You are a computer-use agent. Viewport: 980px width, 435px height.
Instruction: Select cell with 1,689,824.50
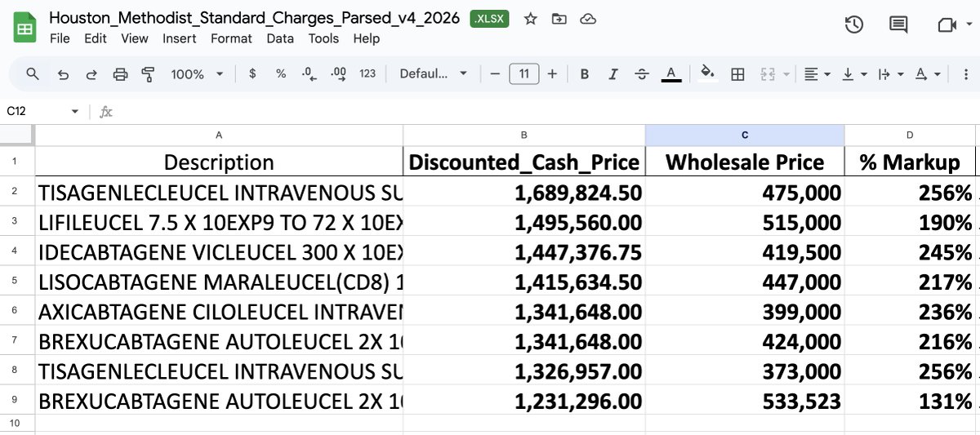pos(524,193)
